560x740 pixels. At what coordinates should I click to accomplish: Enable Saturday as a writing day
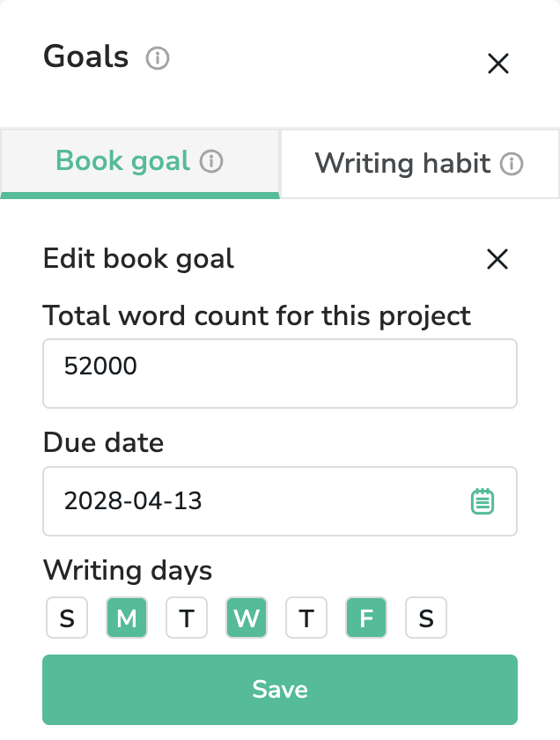pyautogui.click(x=426, y=618)
